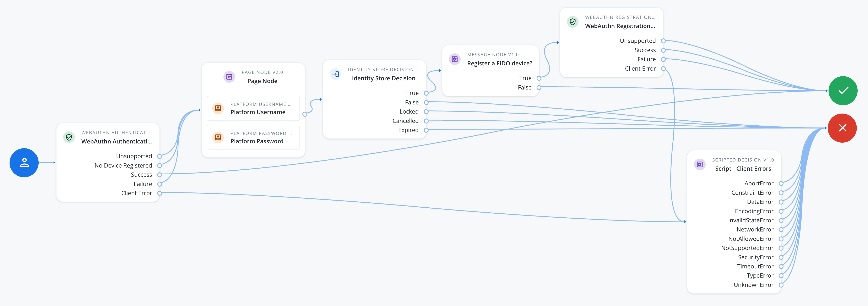This screenshot has height=306, width=868.
Task: Click Success outcome port on WebAuthn Authentication
Action: (160, 175)
